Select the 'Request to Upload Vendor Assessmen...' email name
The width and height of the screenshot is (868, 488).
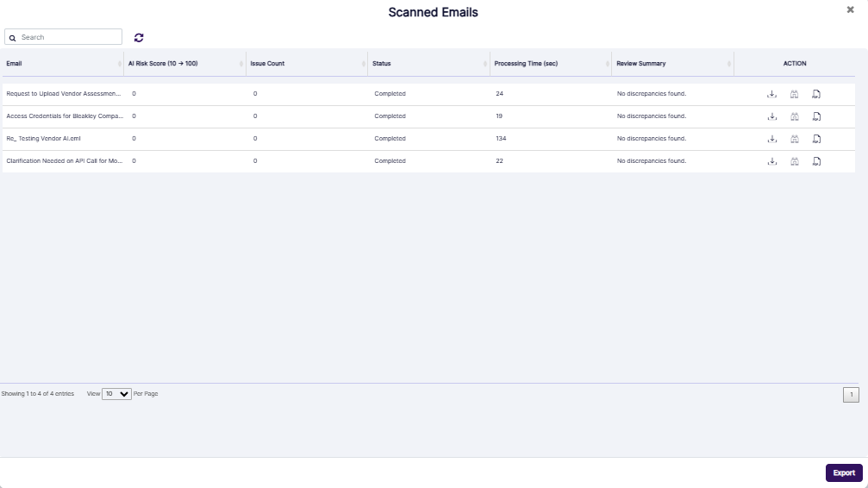click(x=64, y=94)
